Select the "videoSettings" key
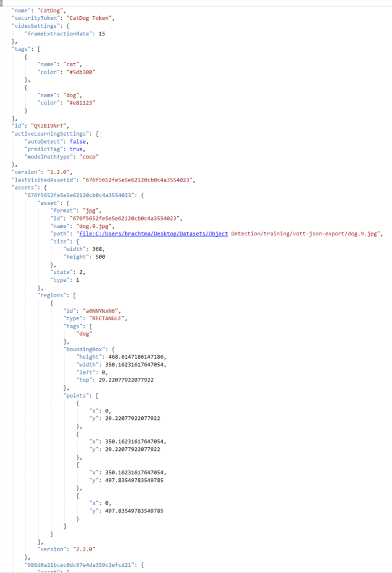 35,26
